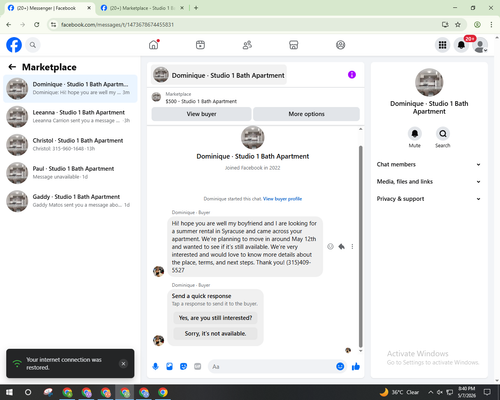Open the taskbar clock showing 8:40 PM

click(x=467, y=392)
